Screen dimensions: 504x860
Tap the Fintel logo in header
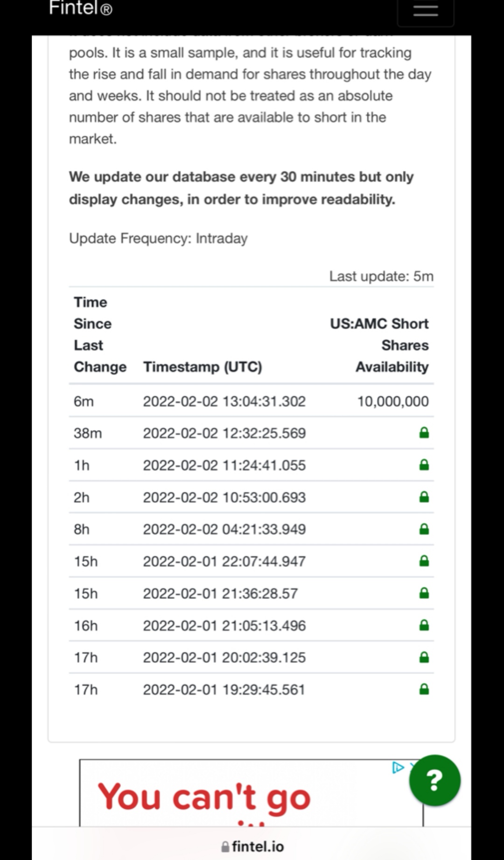tap(80, 8)
